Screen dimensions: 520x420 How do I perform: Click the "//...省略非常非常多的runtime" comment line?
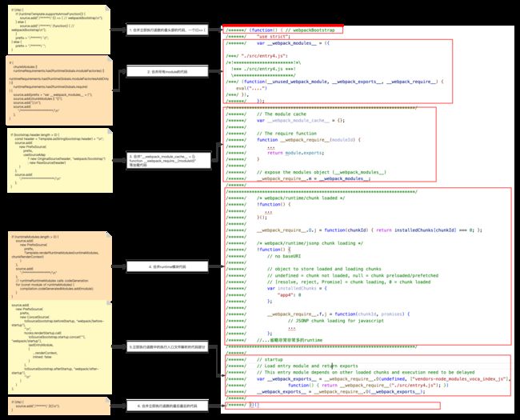[x=289, y=340]
